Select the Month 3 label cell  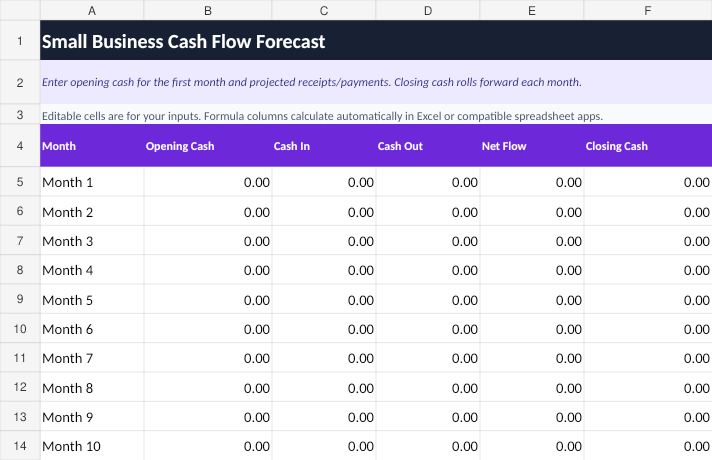click(92, 241)
